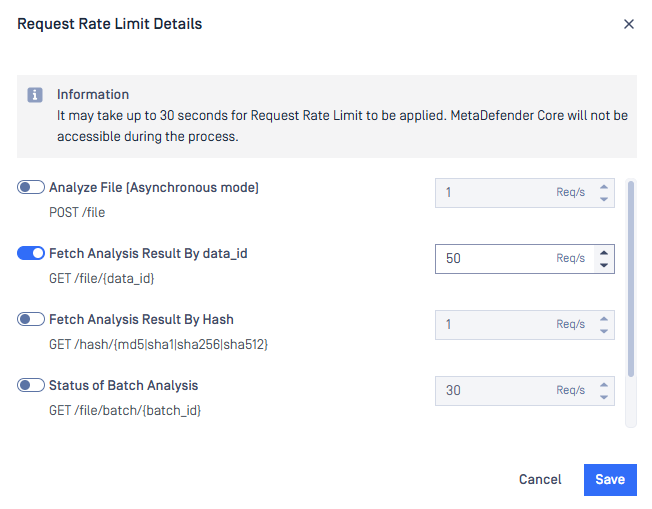This screenshot has height=509, width=652.
Task: Enable Fetch Analysis Result By Hash toggle
Action: (x=31, y=319)
